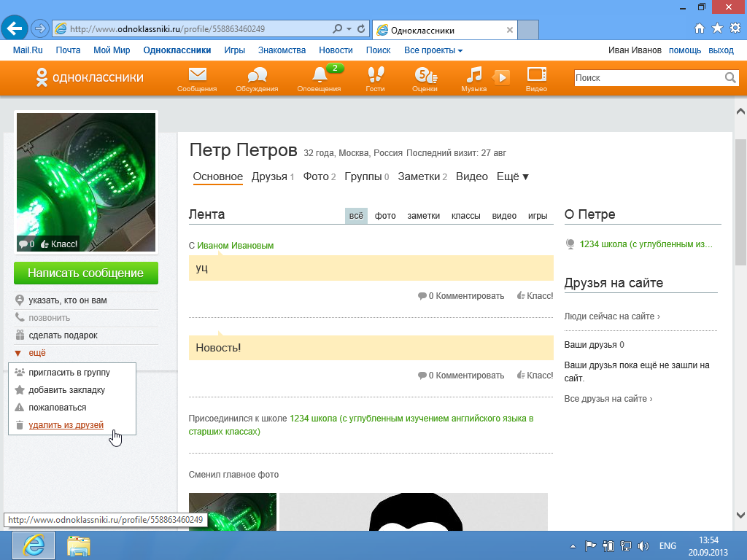Open the Музыка note icon

[473, 79]
